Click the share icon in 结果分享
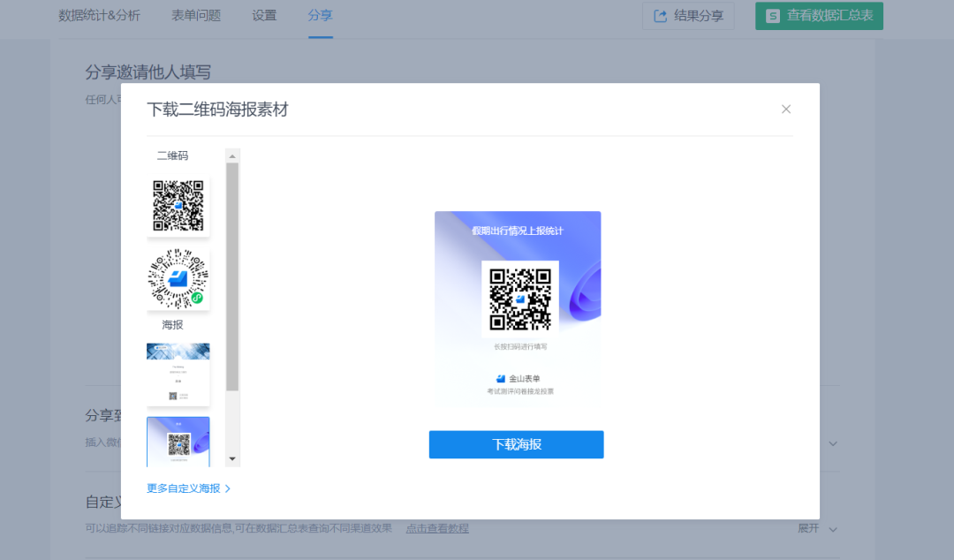The height and width of the screenshot is (560, 954). (660, 17)
